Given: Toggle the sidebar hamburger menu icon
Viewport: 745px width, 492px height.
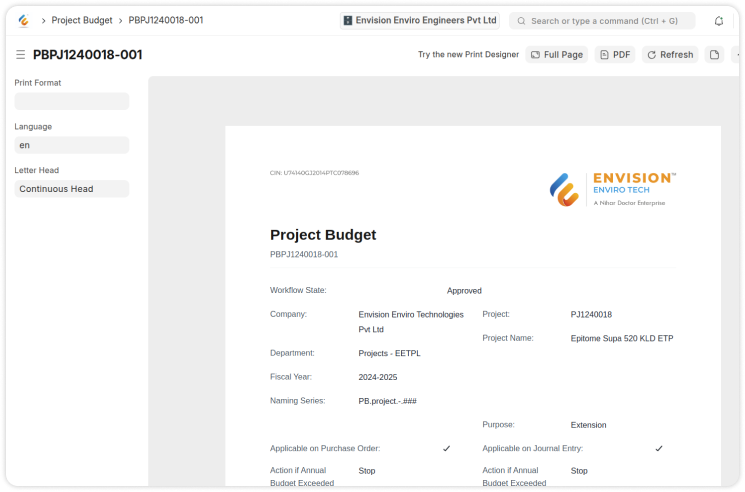Looking at the screenshot, I should click(x=20, y=55).
